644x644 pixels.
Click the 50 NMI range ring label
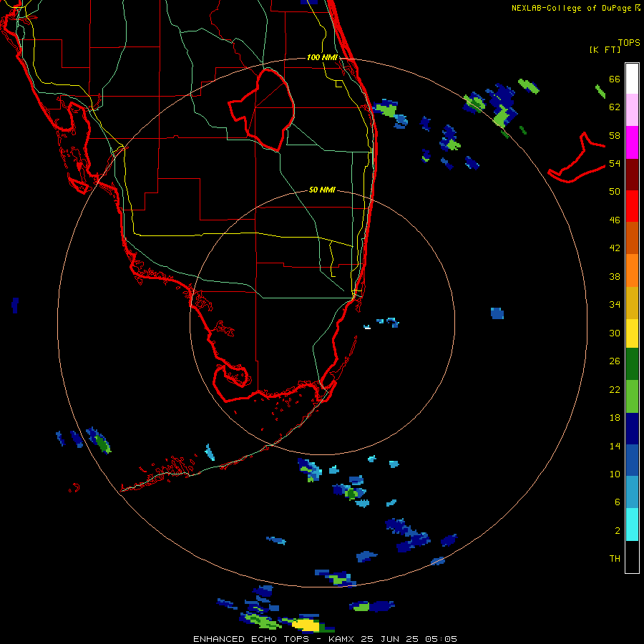(x=322, y=190)
